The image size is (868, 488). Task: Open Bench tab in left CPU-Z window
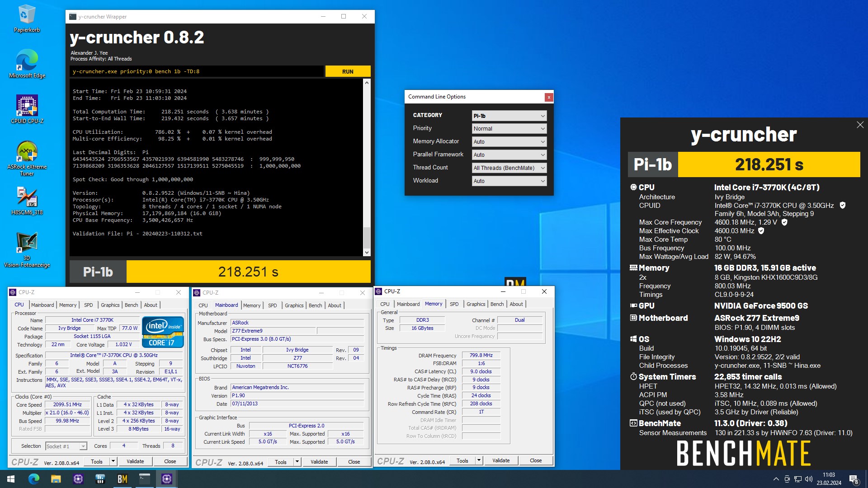(132, 305)
